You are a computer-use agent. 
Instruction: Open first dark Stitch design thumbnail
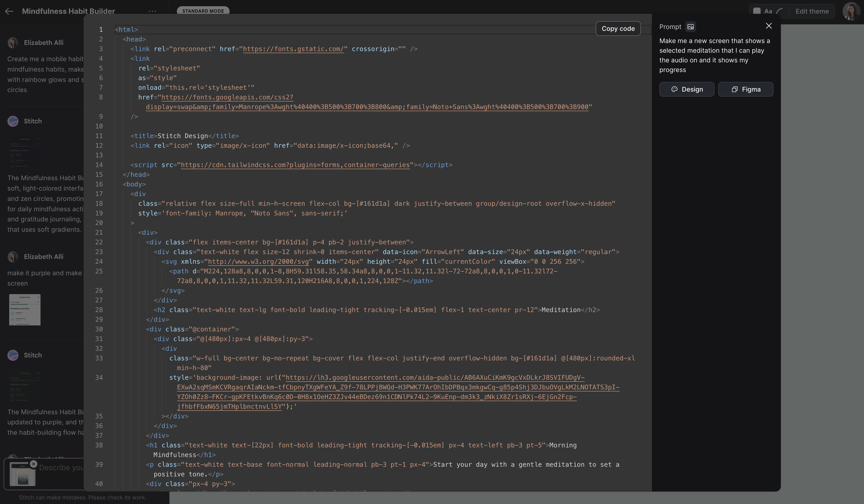(x=25, y=152)
